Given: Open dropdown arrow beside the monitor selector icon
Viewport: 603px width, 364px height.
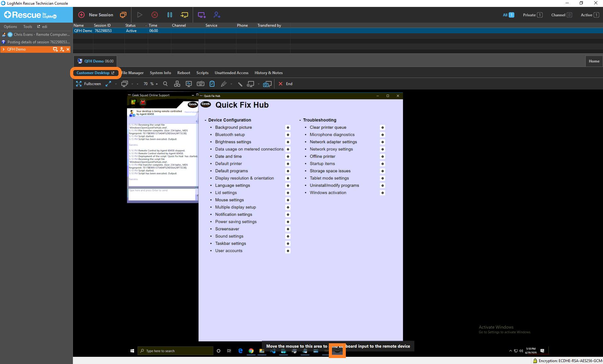Looking at the screenshot, I should [x=132, y=84].
